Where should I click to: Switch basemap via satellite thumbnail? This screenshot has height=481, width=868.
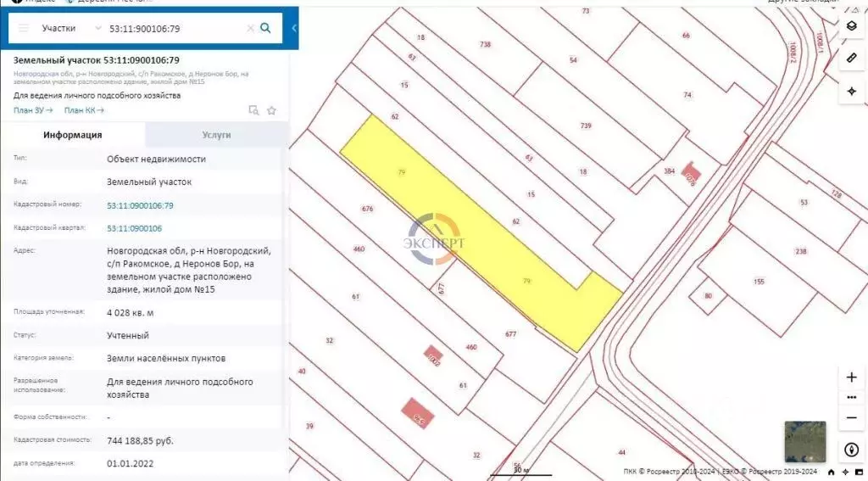point(805,442)
